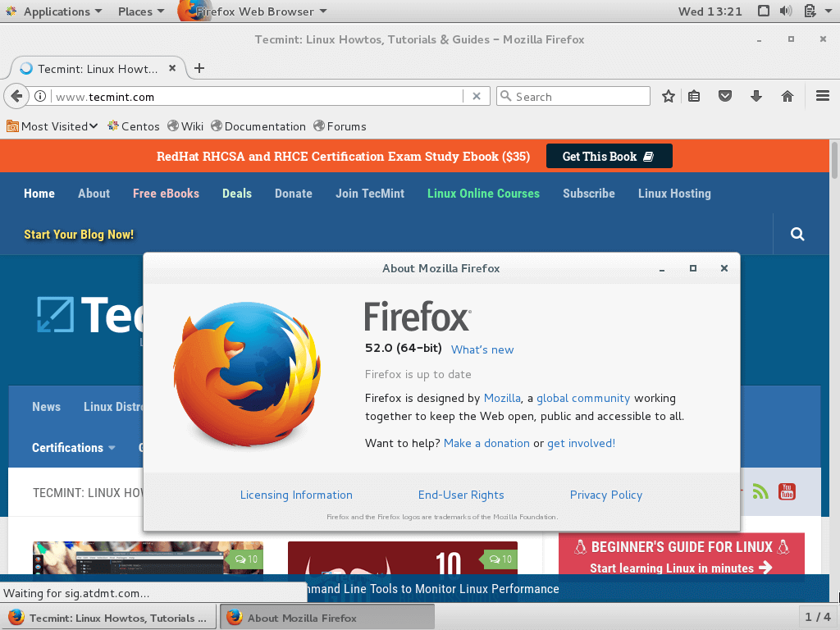
Task: Open Deals menu item
Action: (237, 194)
